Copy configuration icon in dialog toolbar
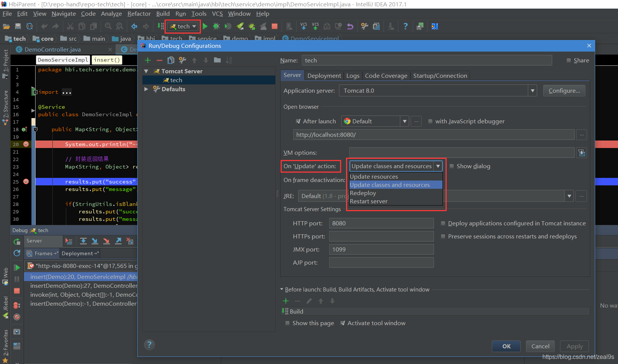This screenshot has height=364, width=618. click(171, 60)
